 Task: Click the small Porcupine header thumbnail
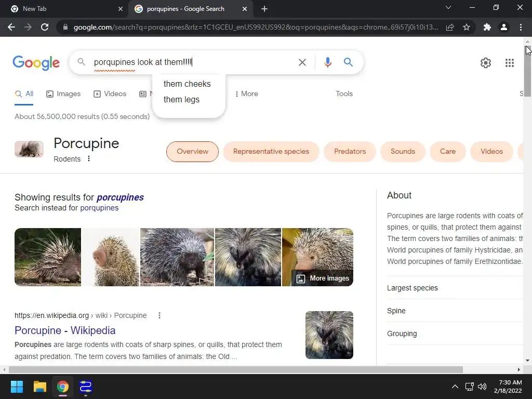click(29, 149)
